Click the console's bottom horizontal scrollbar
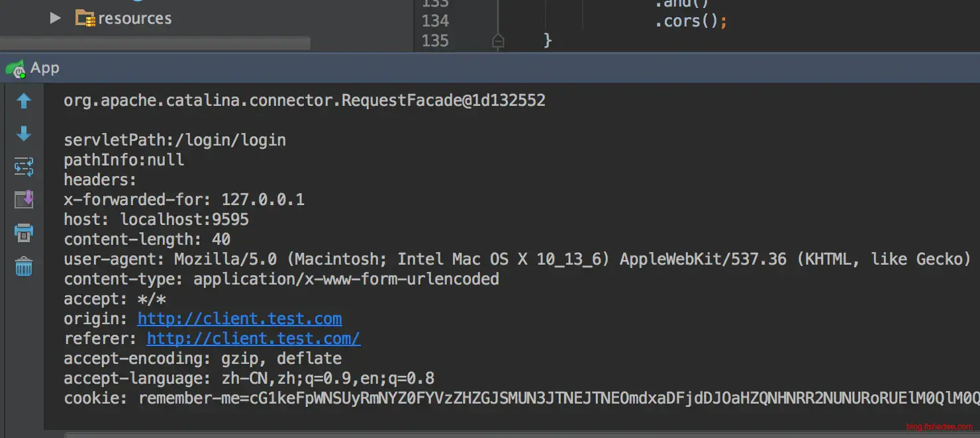The image size is (980, 438). point(464,435)
